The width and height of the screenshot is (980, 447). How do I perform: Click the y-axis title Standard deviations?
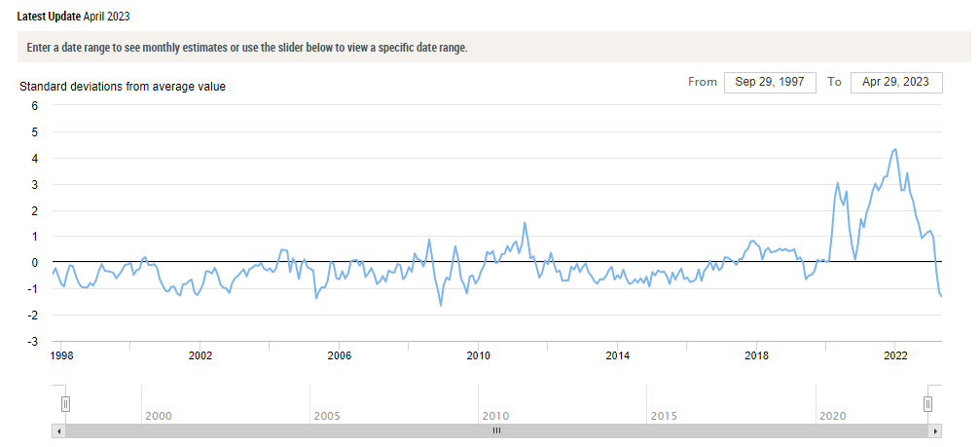(123, 87)
